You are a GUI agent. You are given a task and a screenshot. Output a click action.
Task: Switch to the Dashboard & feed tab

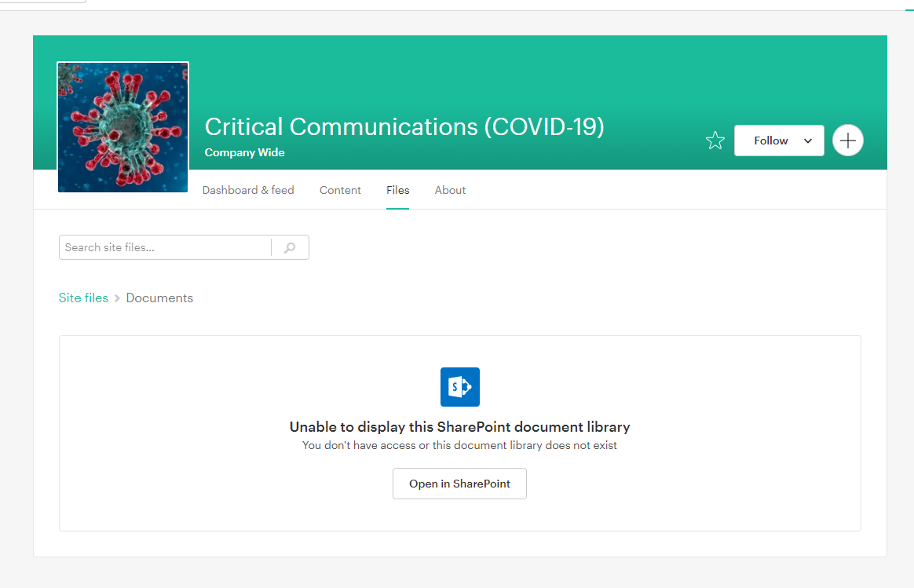[x=248, y=189]
